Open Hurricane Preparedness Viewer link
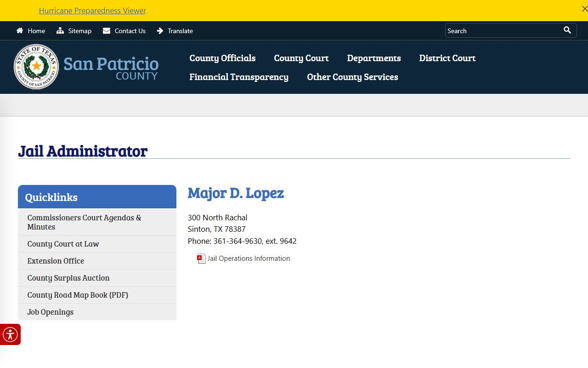 tap(92, 11)
